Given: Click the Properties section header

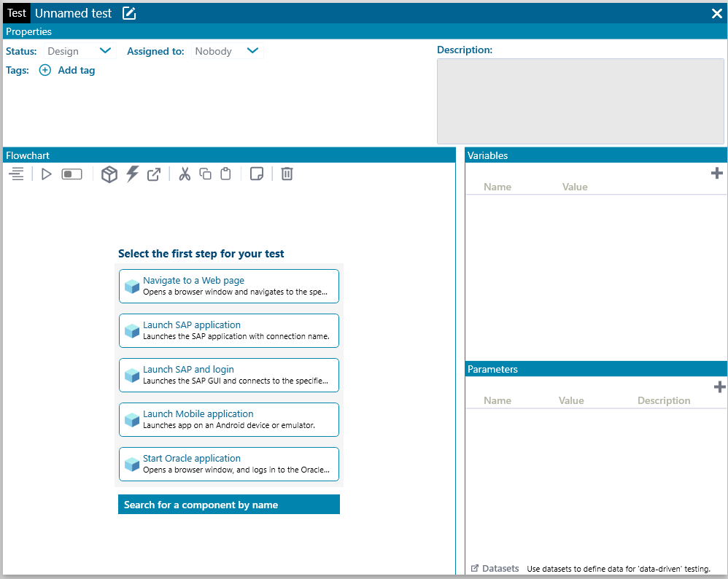Looking at the screenshot, I should (x=365, y=31).
